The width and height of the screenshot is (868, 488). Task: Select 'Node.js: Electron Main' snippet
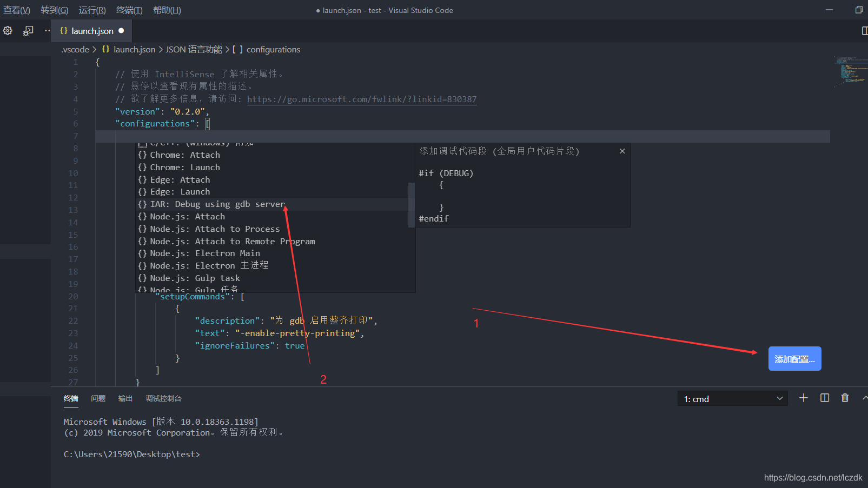[x=276, y=253]
